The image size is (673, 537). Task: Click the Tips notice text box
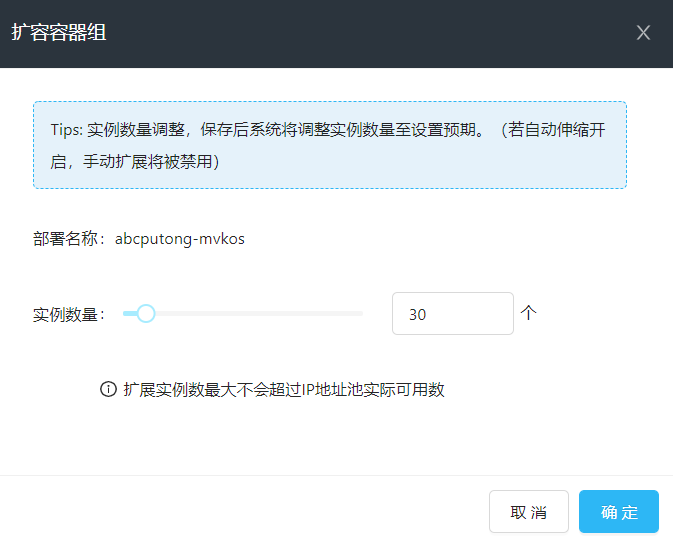point(330,145)
